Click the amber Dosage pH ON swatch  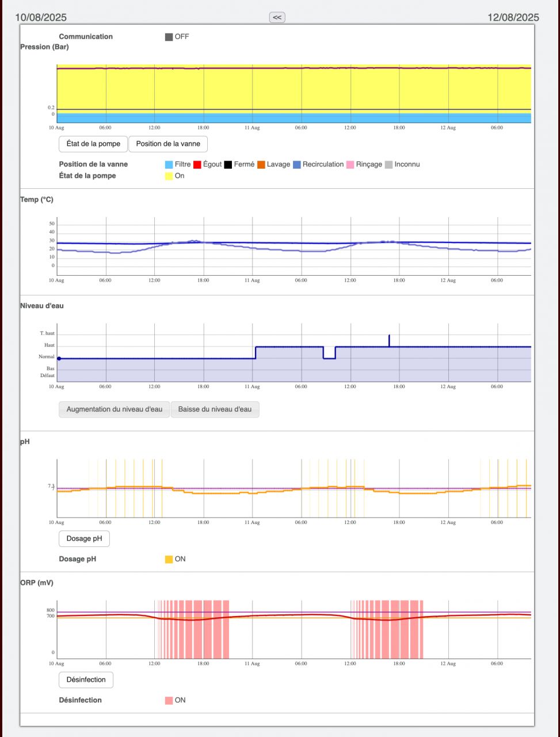pyautogui.click(x=169, y=559)
